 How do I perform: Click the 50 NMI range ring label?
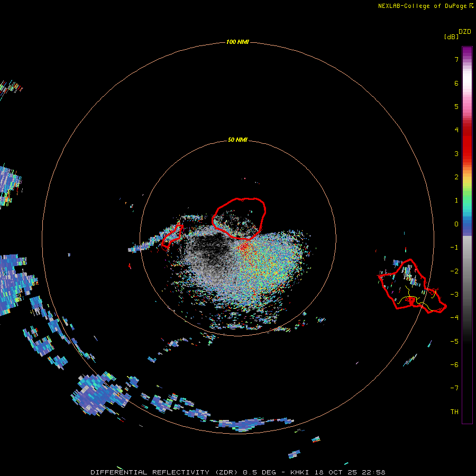pyautogui.click(x=237, y=140)
